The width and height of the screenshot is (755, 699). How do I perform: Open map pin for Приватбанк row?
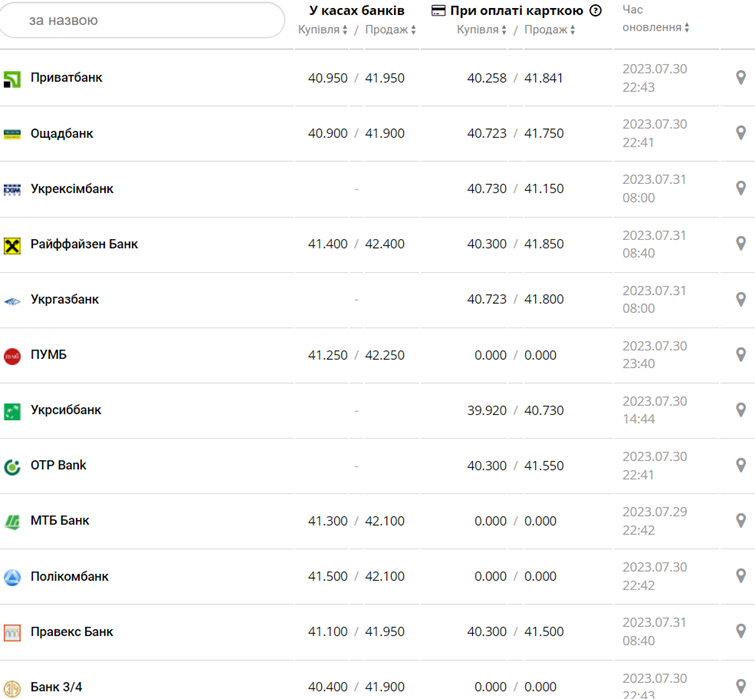pyautogui.click(x=741, y=78)
